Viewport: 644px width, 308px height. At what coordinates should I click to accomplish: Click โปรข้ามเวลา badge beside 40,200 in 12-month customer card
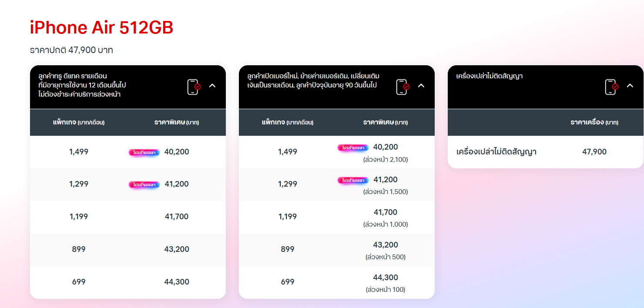[x=144, y=152]
